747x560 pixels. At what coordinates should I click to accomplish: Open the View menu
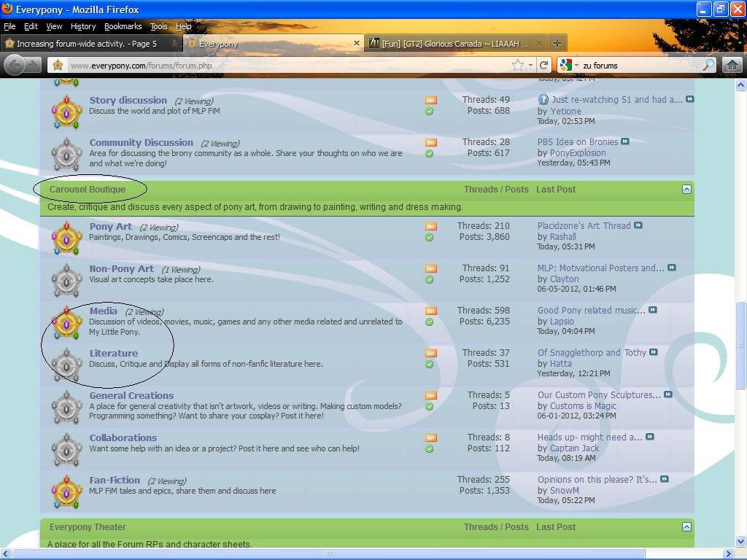point(54,27)
